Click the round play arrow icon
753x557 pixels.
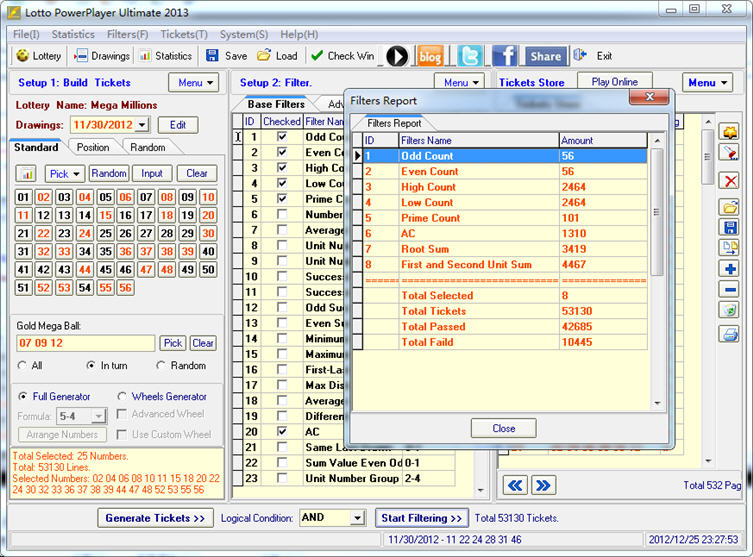click(x=397, y=56)
